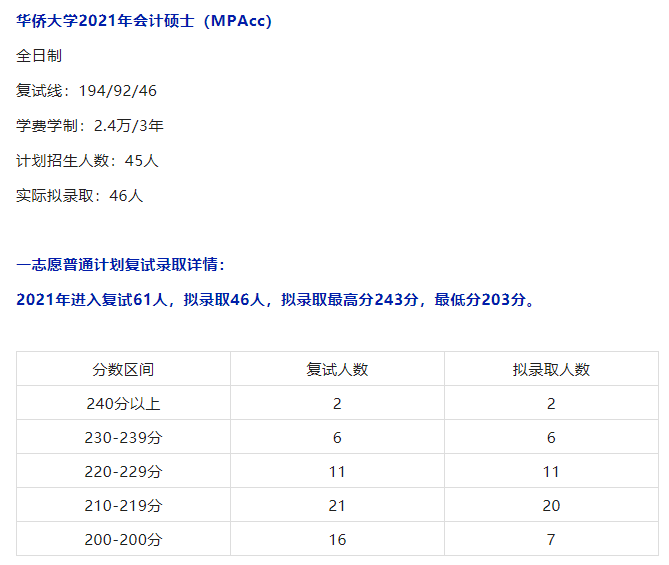The width and height of the screenshot is (669, 565).
Task: Click the cell 210-219分
Action: (123, 505)
